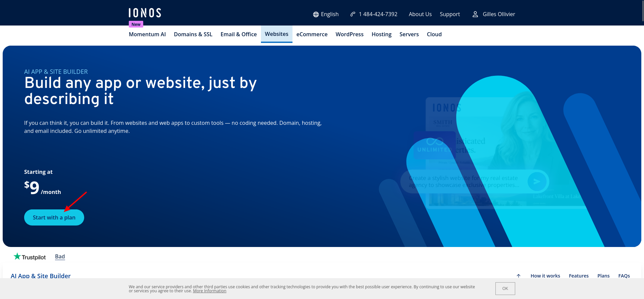The width and height of the screenshot is (644, 299).
Task: Jump to How it works section
Action: tap(545, 276)
